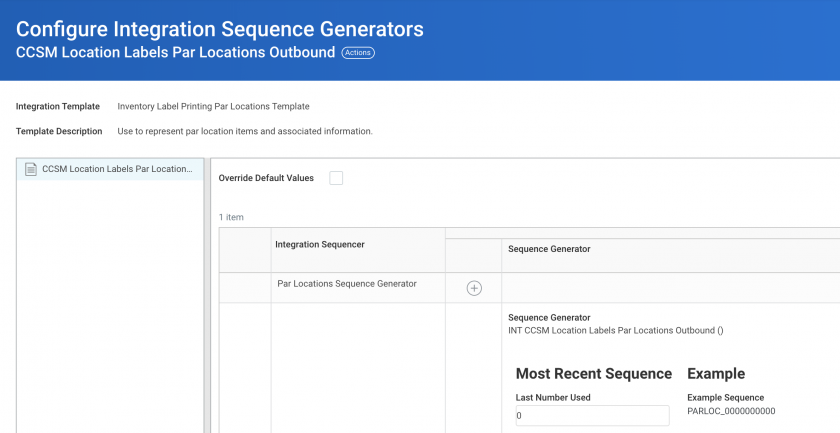This screenshot has width=840, height=433.
Task: Click the Integration Template label
Action: pyautogui.click(x=58, y=106)
